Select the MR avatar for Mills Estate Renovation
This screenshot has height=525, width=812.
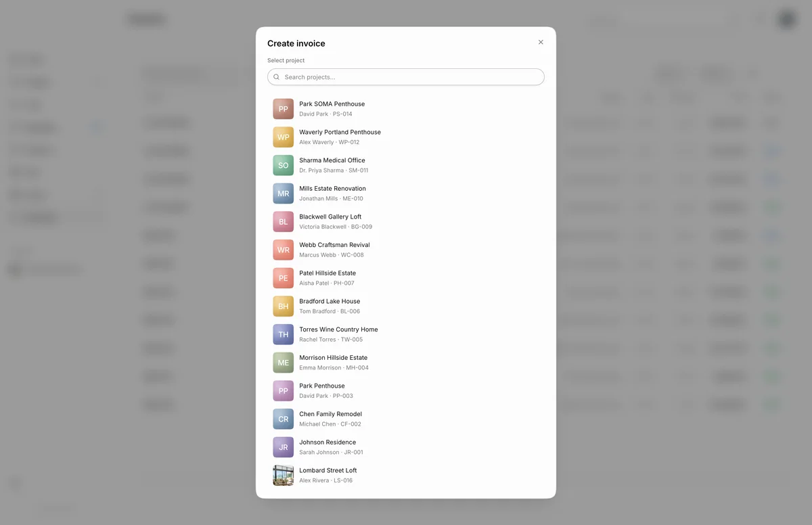point(284,193)
